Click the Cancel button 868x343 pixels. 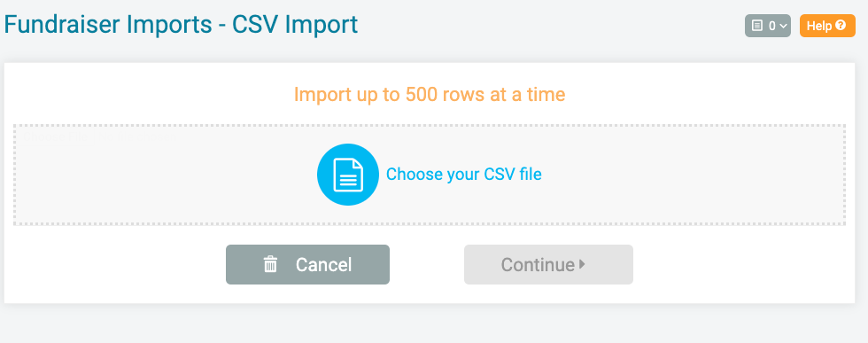click(307, 264)
